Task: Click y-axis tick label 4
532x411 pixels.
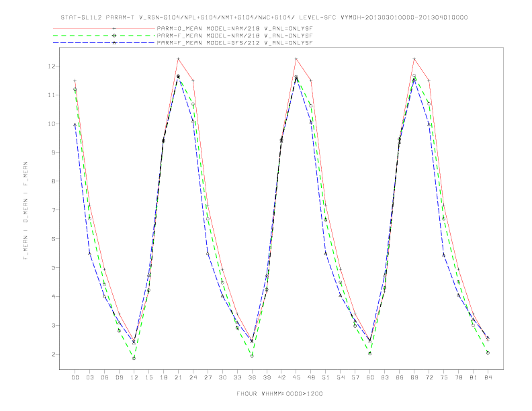Action: pyautogui.click(x=53, y=296)
